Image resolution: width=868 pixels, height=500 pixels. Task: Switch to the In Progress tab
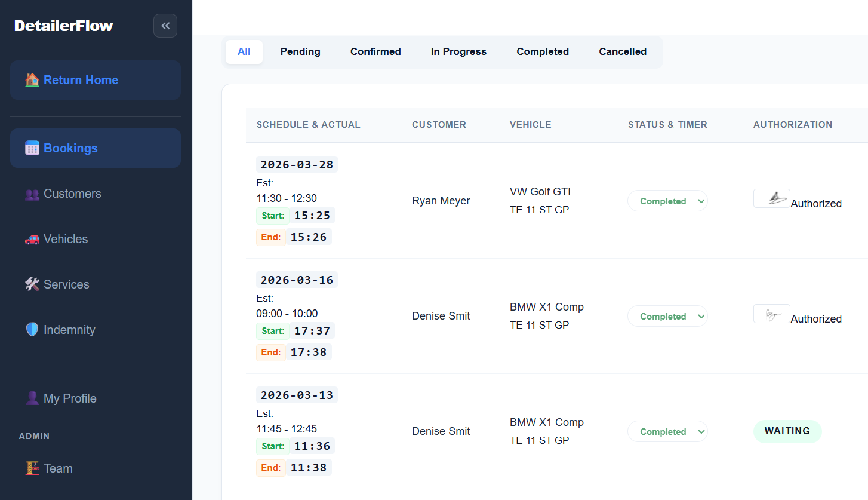458,52
